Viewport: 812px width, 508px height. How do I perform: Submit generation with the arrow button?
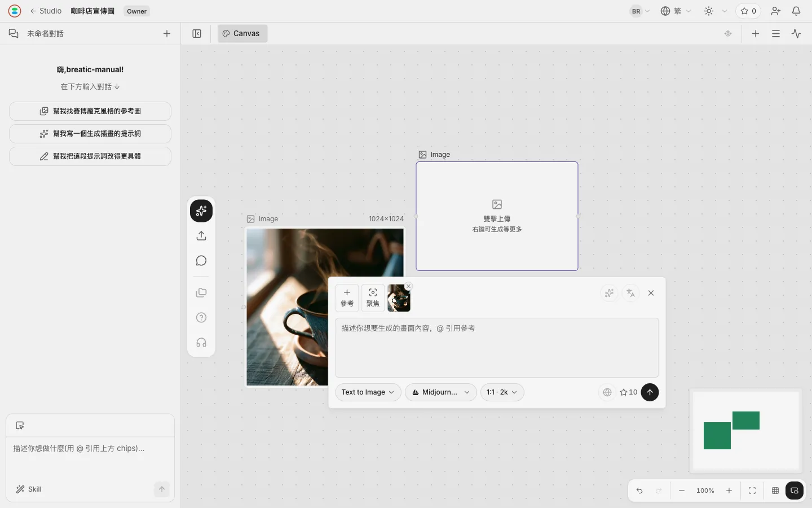(650, 392)
